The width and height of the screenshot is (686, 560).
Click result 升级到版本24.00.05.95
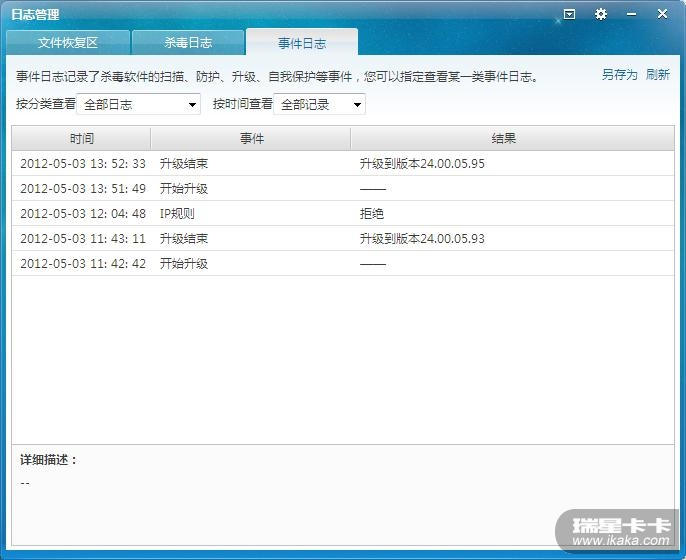click(422, 164)
